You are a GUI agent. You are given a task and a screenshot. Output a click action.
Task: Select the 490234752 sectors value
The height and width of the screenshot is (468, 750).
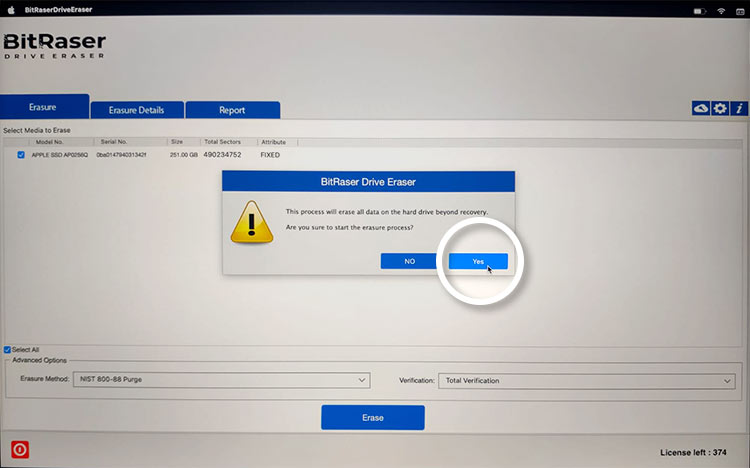point(222,155)
